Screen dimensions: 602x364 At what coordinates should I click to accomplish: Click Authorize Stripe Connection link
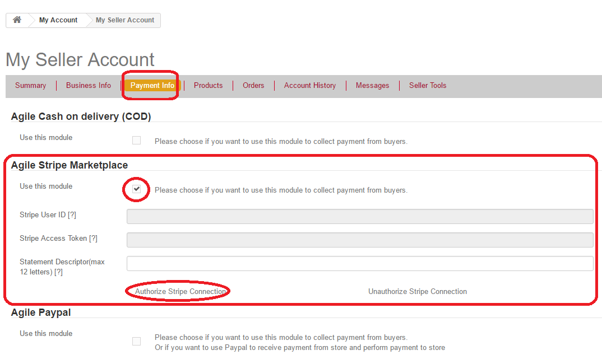tap(180, 292)
